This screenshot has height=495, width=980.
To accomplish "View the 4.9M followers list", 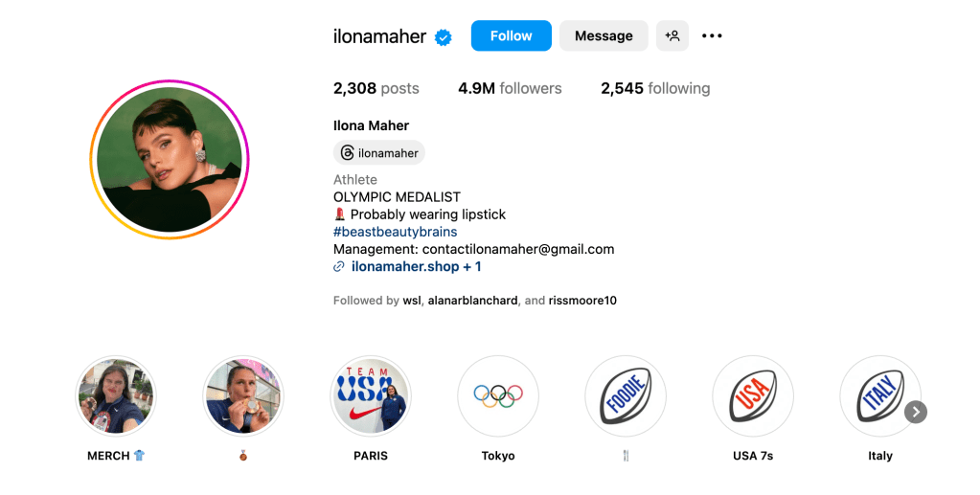I will click(x=510, y=88).
